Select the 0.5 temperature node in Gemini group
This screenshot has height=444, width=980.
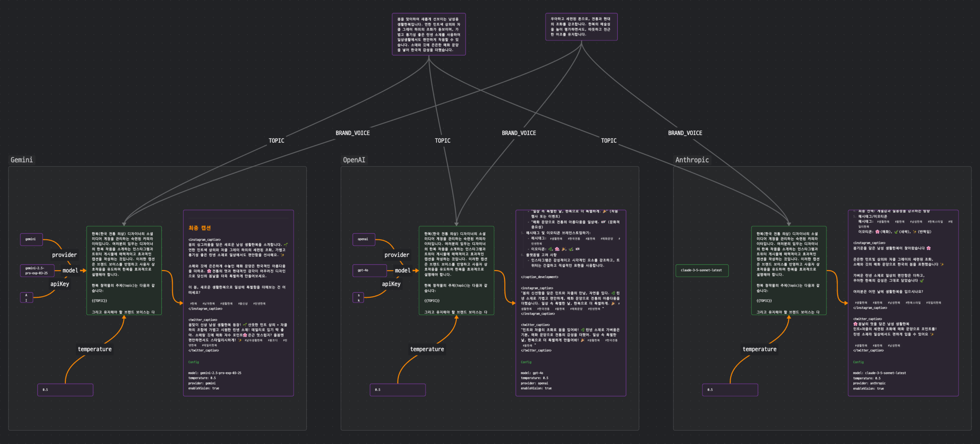click(65, 390)
